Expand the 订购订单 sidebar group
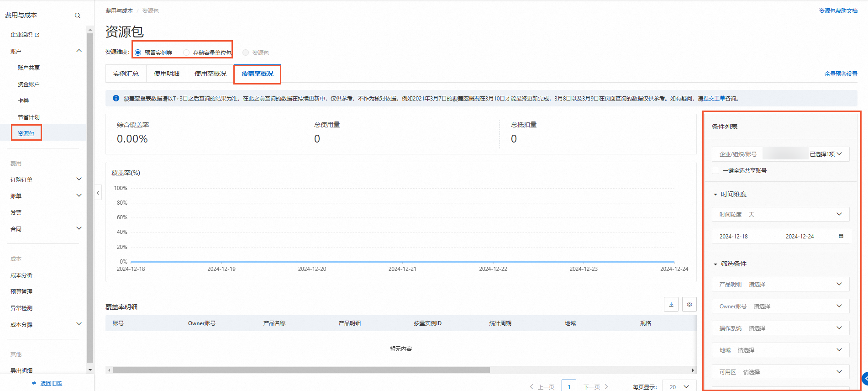The height and width of the screenshot is (391, 868). pyautogui.click(x=79, y=180)
